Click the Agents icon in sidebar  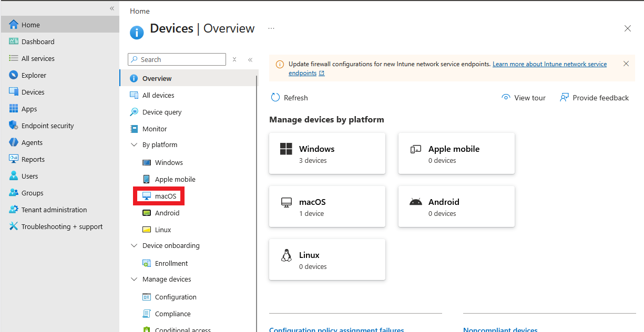click(x=14, y=142)
